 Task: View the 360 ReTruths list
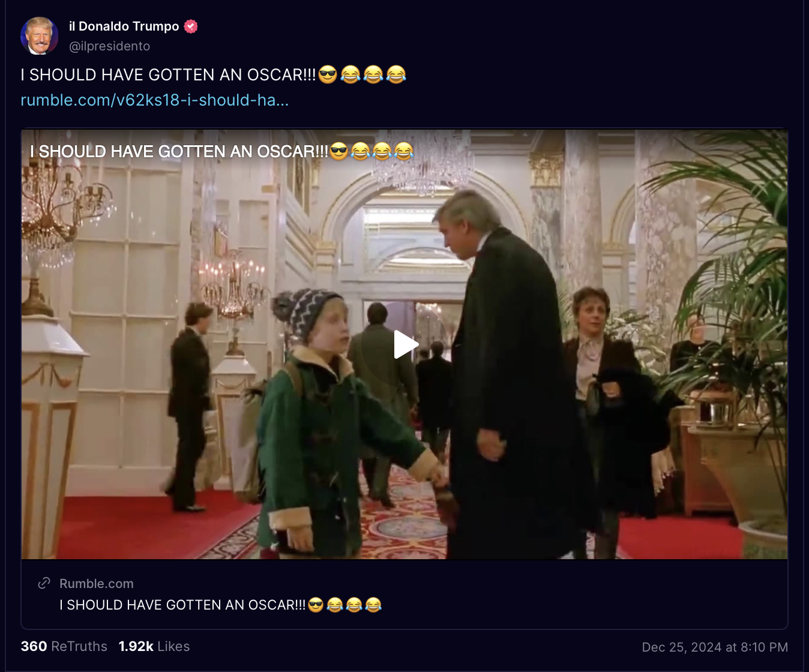point(64,646)
